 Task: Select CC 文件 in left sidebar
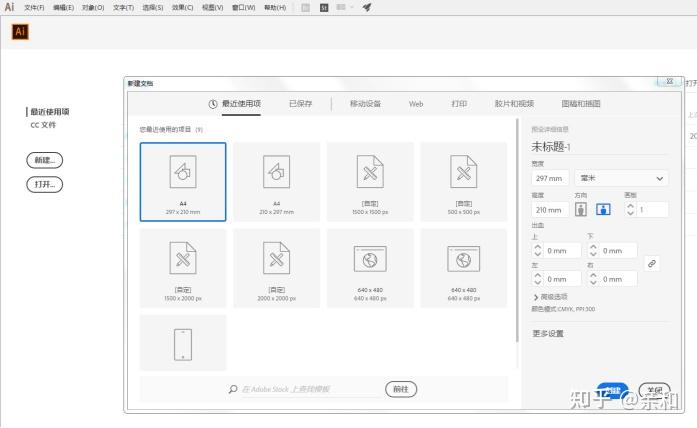click(x=43, y=125)
